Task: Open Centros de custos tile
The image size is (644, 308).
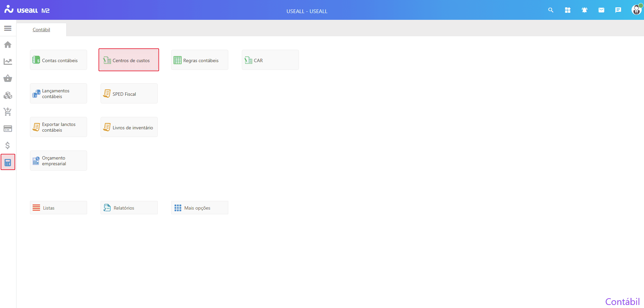Action: [129, 60]
